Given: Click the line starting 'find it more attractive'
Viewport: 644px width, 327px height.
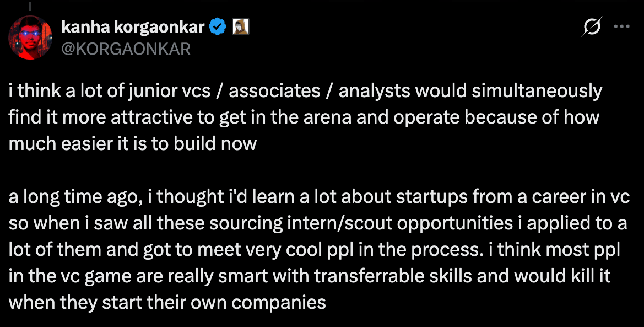Looking at the screenshot, I should [x=304, y=117].
